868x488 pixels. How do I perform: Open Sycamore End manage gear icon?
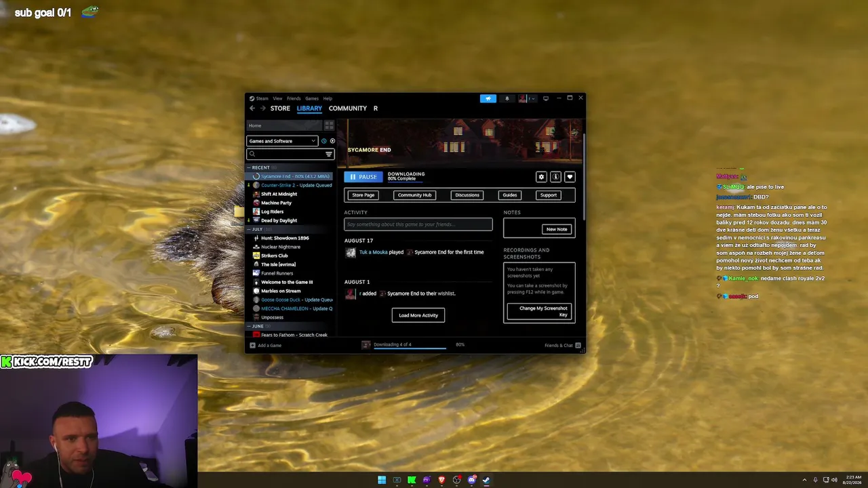point(541,177)
